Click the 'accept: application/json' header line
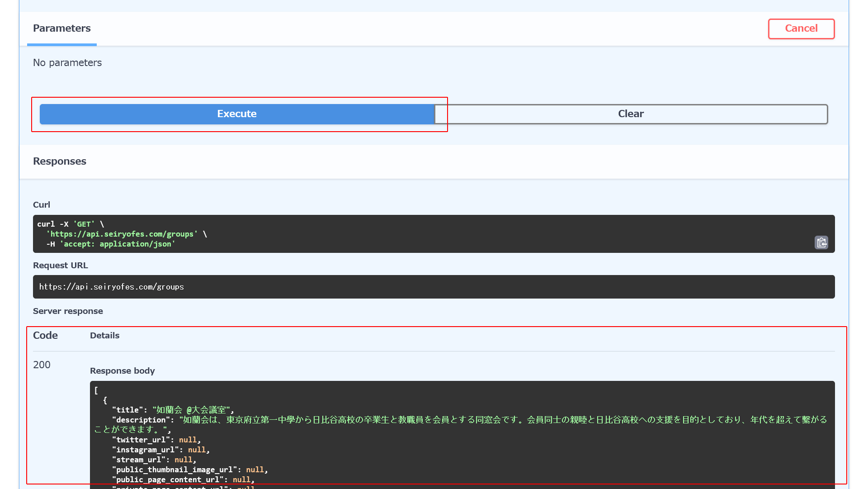This screenshot has width=868, height=489. coord(111,244)
